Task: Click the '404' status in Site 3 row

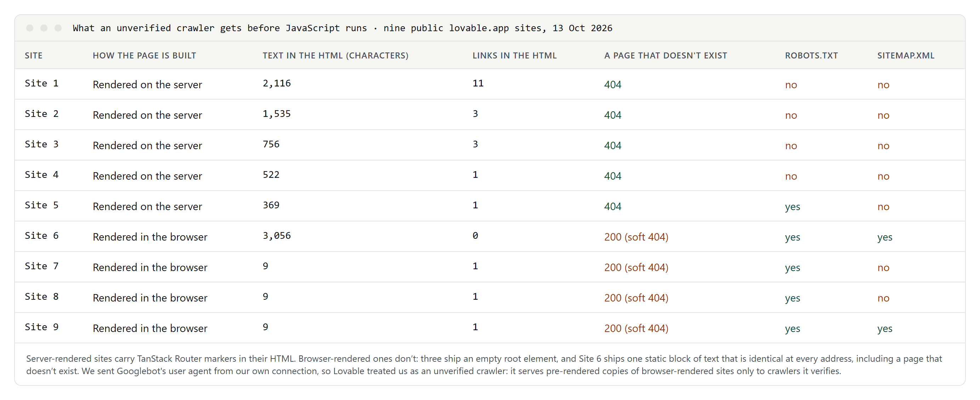Action: [x=612, y=145]
